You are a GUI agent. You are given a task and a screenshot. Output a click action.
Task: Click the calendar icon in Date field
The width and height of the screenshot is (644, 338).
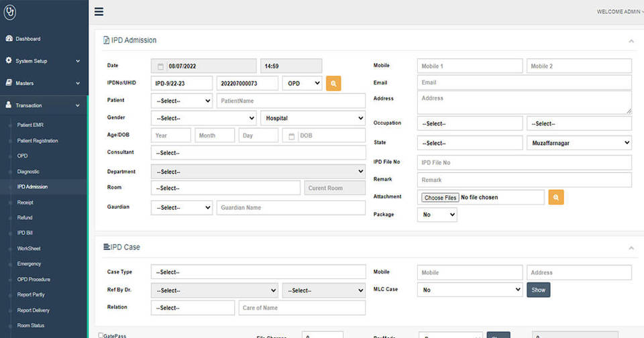[x=160, y=66]
